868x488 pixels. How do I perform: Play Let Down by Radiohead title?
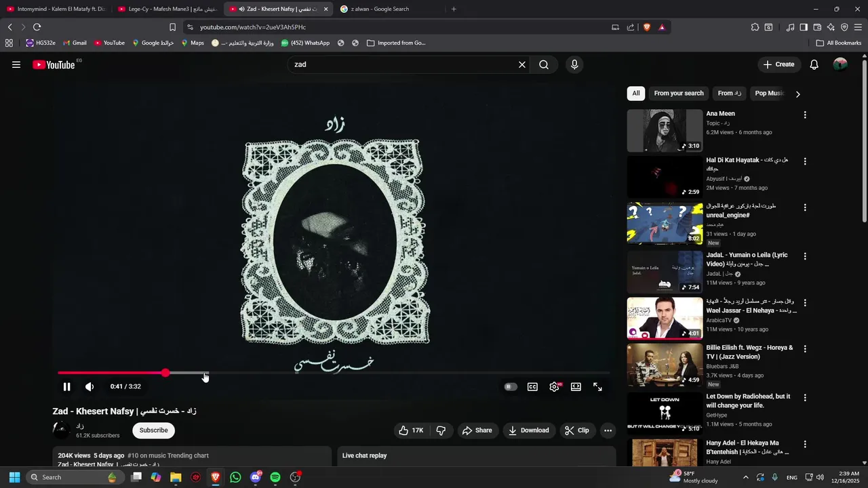[748, 401]
